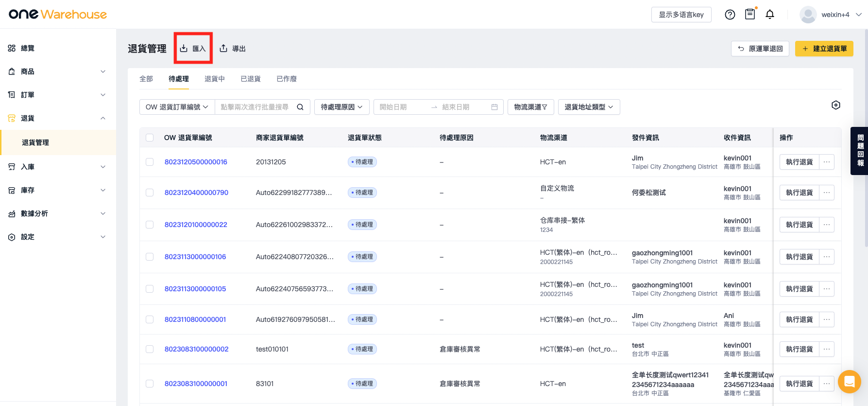Open more actions for order 8023120500000016

coord(827,162)
